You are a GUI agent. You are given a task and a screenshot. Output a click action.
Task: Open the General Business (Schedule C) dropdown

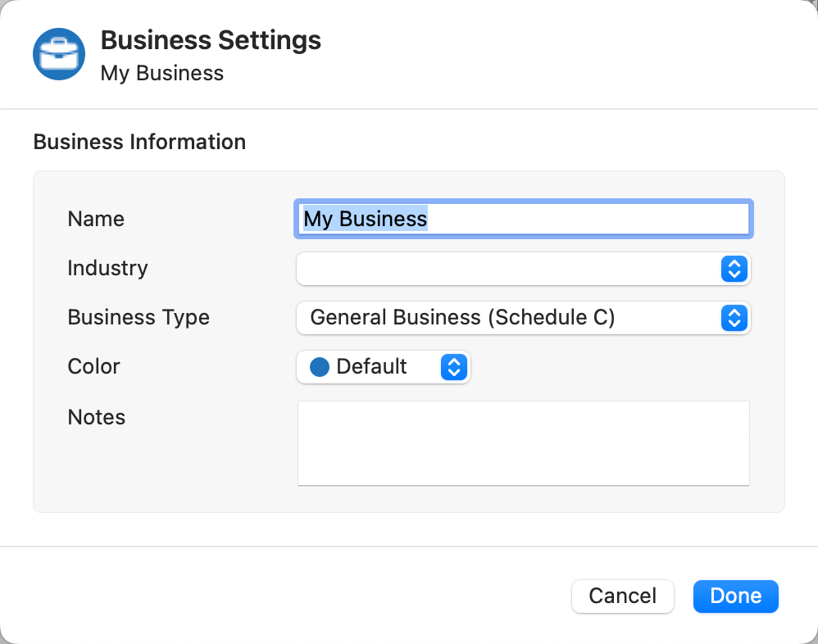523,318
